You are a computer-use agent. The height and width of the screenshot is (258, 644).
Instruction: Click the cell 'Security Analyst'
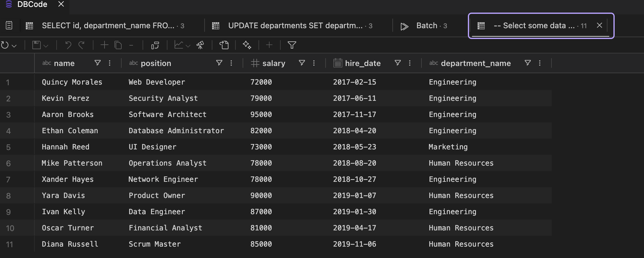point(163,98)
